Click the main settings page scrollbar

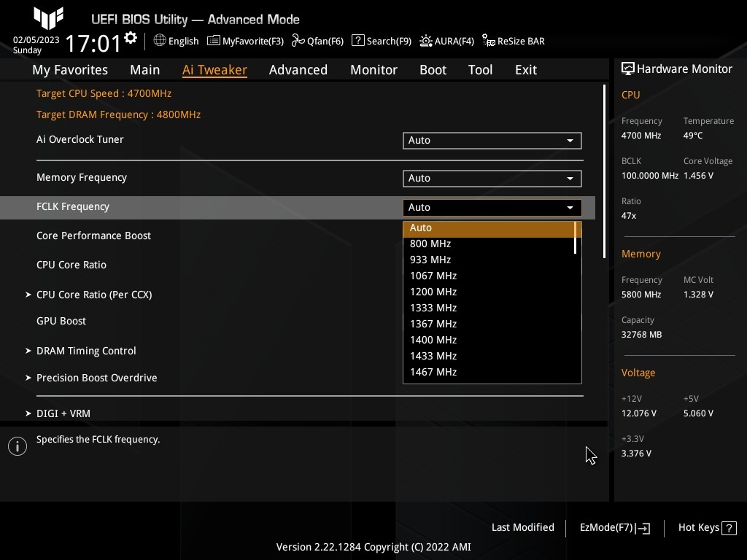coord(604,172)
